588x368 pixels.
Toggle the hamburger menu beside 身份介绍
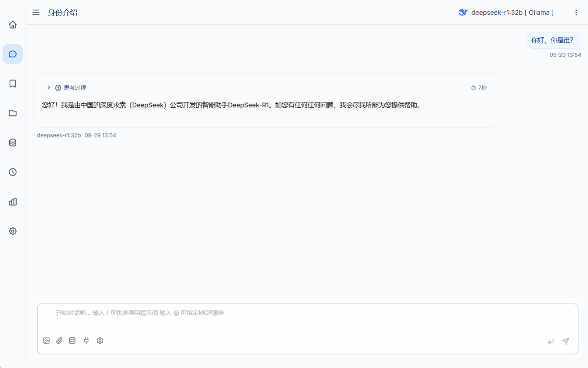click(36, 13)
